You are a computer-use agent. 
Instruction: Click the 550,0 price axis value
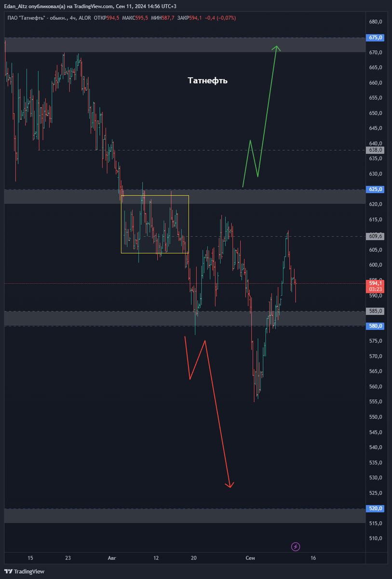(376, 417)
